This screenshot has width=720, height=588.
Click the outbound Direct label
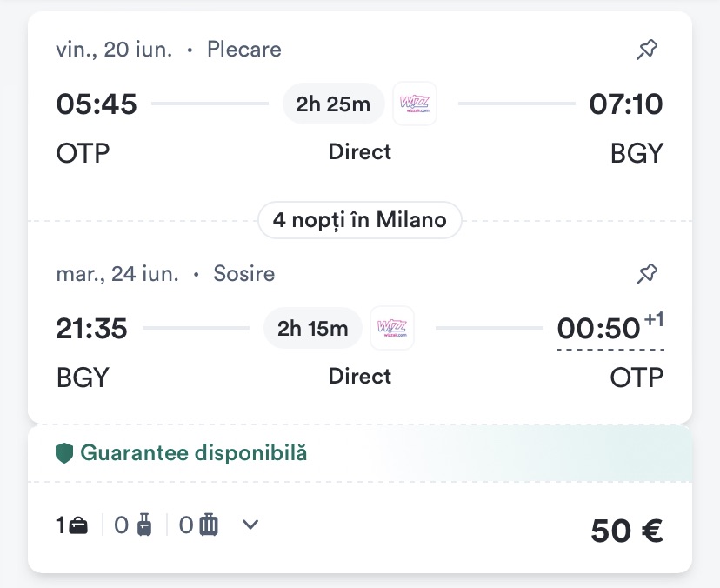coord(359,152)
